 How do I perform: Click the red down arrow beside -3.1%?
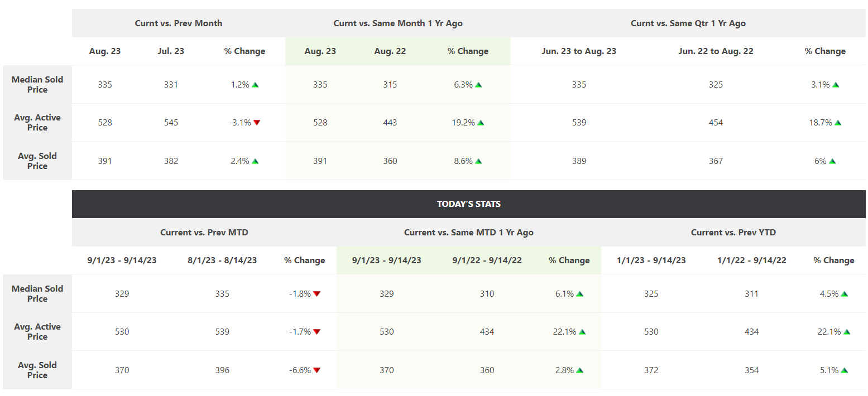click(257, 123)
